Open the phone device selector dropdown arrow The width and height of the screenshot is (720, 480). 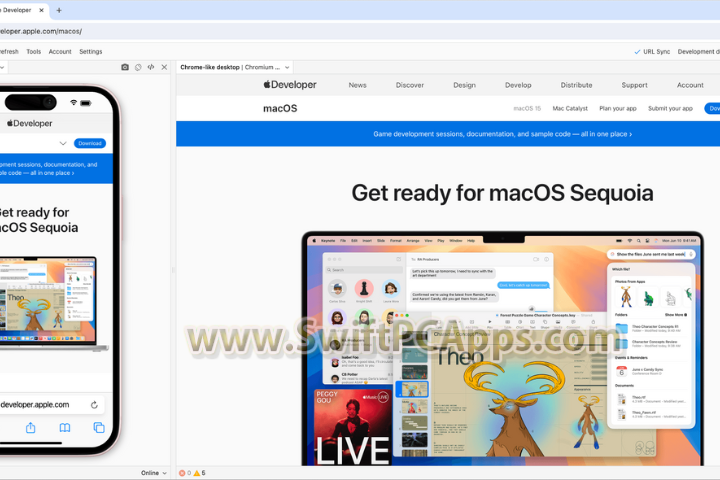2,67
